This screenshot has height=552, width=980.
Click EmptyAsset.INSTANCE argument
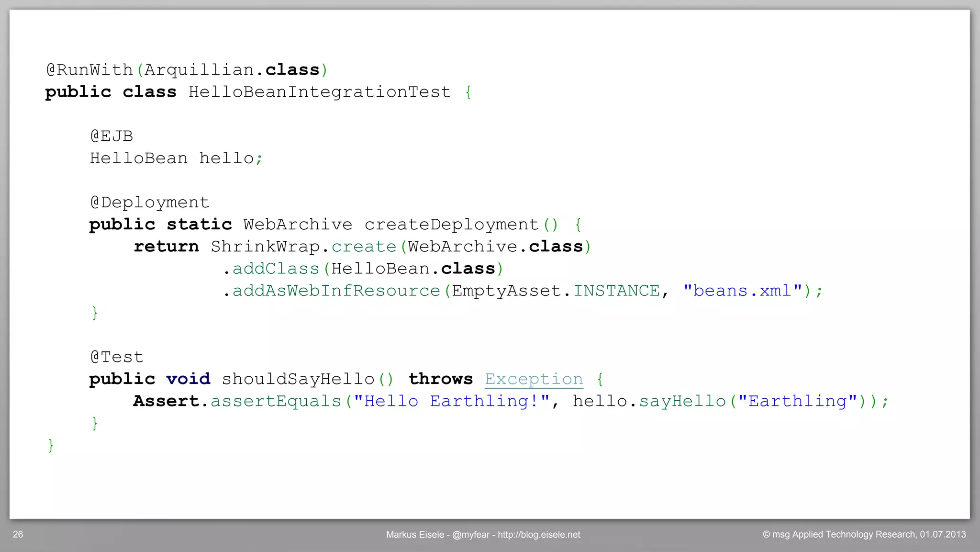556,291
